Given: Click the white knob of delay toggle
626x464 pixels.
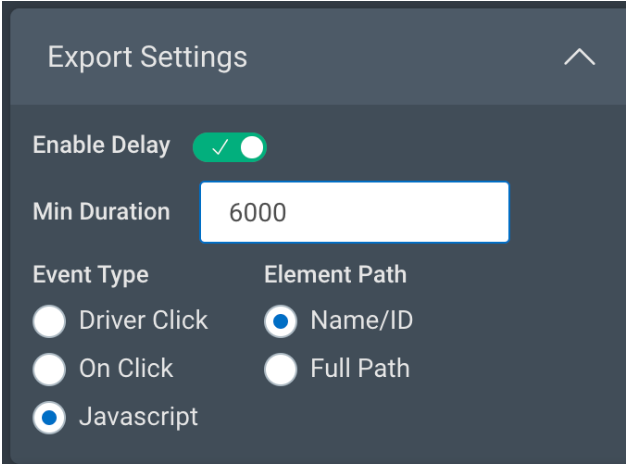Looking at the screenshot, I should click(x=252, y=147).
